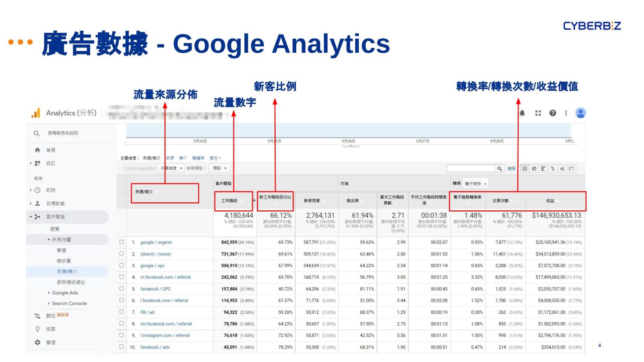
Task: Switch to data table view icon
Action: 524,169
